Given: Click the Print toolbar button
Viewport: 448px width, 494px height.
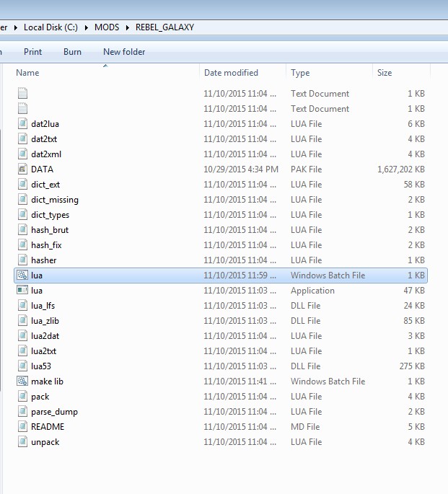Looking at the screenshot, I should (x=32, y=52).
